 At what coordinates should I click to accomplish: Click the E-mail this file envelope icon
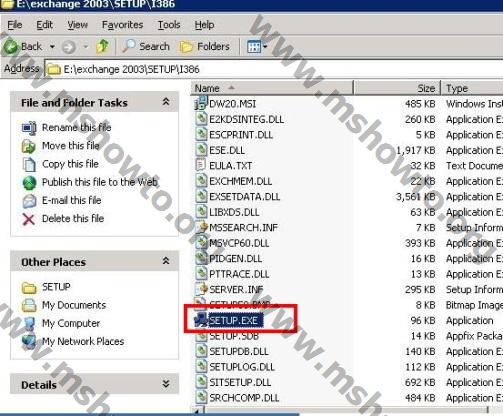point(29,201)
